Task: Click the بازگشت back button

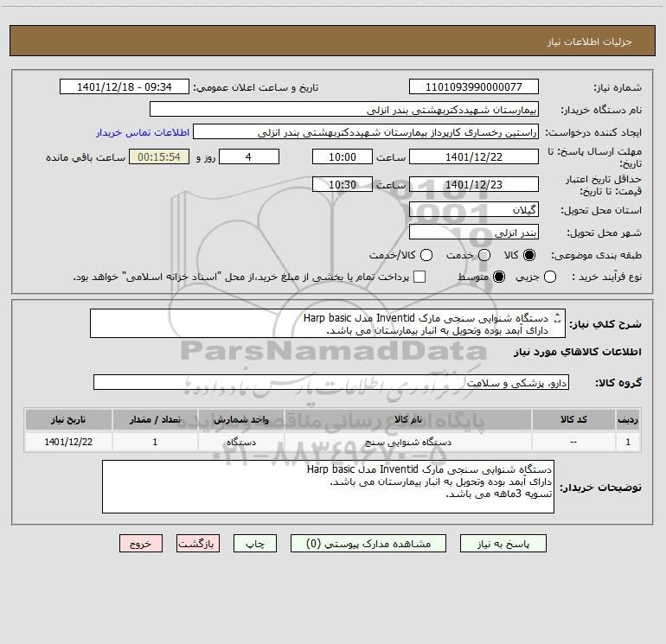Action: coord(198,544)
